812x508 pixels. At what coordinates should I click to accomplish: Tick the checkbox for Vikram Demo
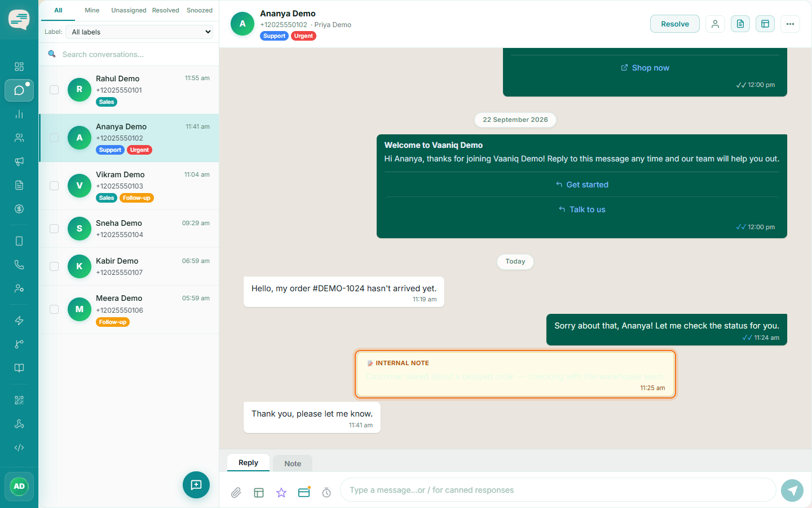(54, 186)
